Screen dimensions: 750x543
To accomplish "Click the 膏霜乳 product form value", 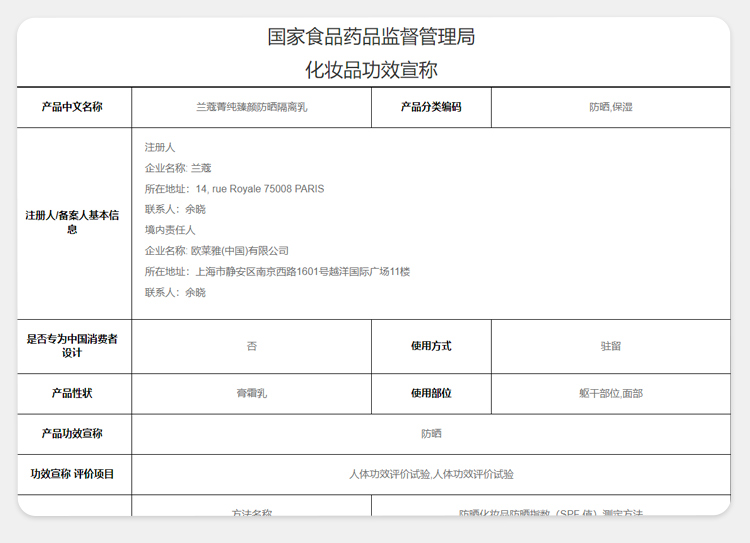I will pos(251,394).
